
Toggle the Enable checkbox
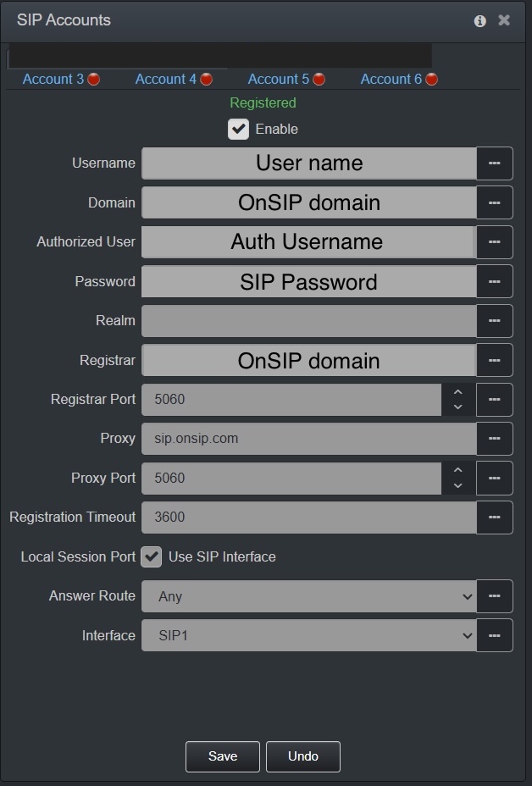(x=238, y=130)
